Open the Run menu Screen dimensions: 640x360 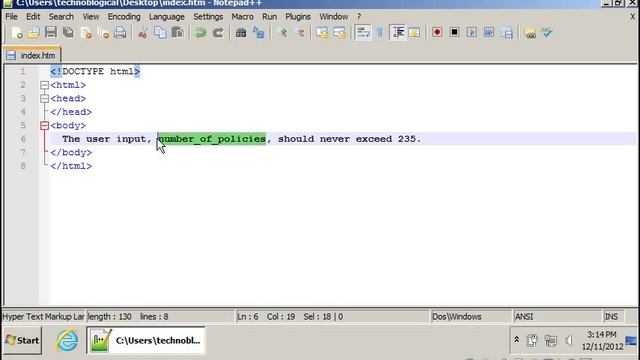coord(269,17)
